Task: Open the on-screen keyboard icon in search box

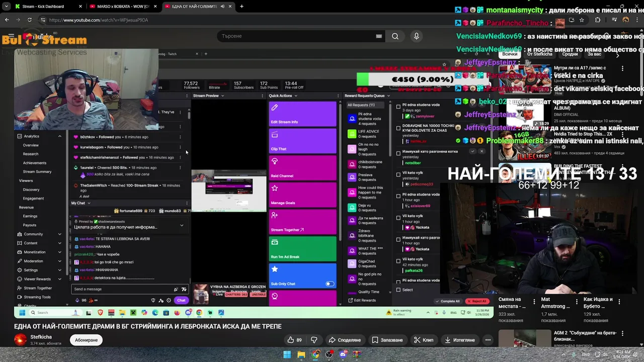Action: coord(379,36)
